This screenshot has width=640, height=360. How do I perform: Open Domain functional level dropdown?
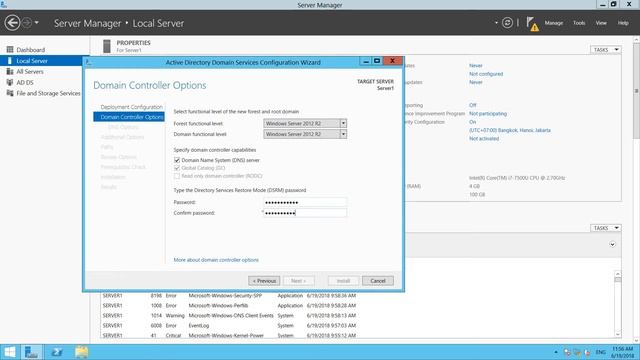click(x=305, y=134)
